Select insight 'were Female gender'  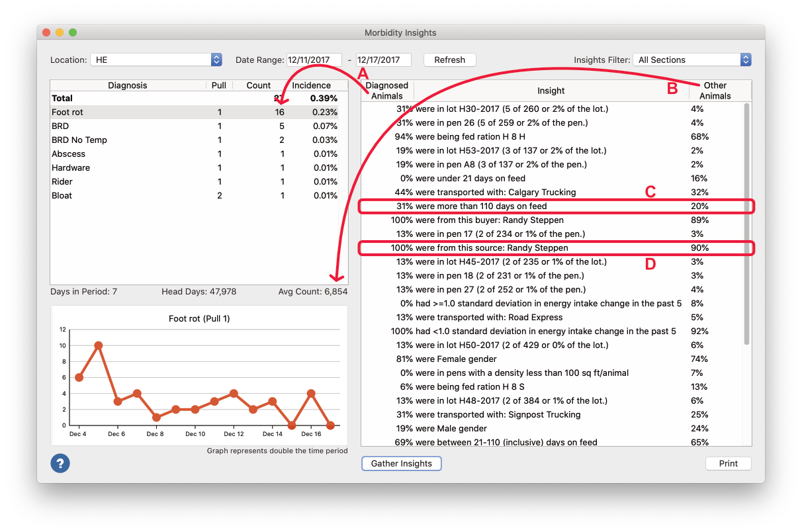(552, 359)
